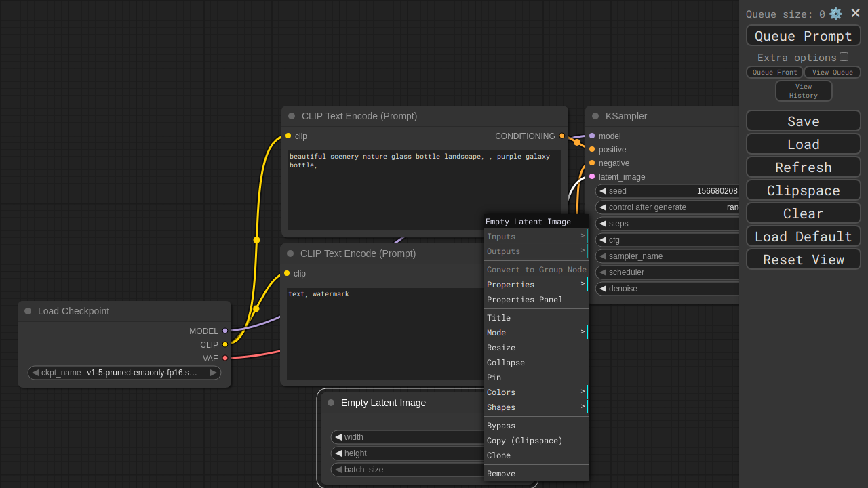
Task: Click the left arrow on width field
Action: 338,437
